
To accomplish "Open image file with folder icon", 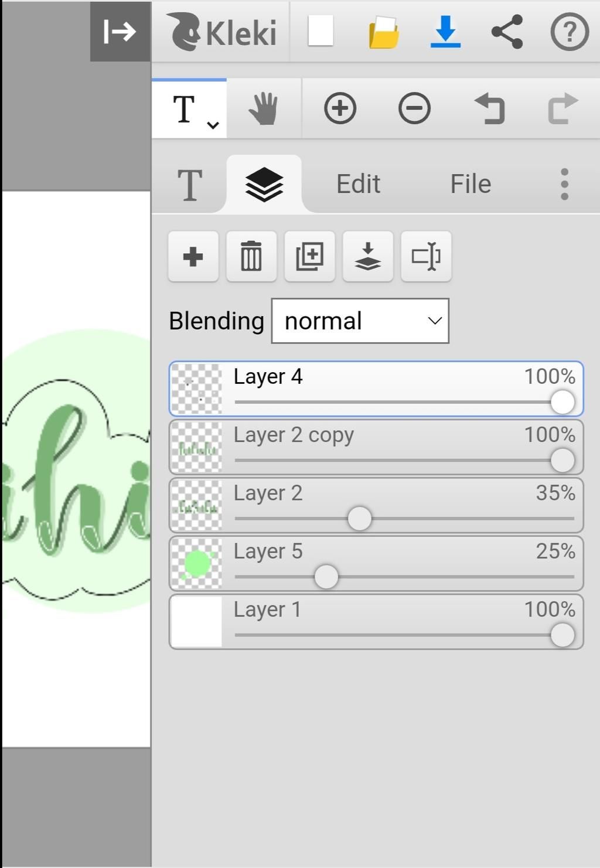I will click(x=384, y=32).
